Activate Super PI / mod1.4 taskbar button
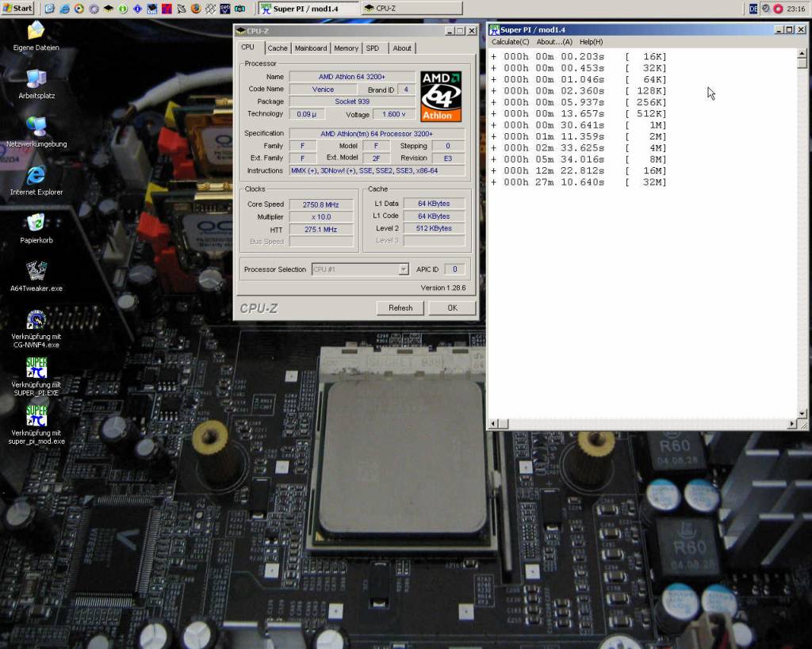Viewport: 812px width, 649px height. coord(308,8)
